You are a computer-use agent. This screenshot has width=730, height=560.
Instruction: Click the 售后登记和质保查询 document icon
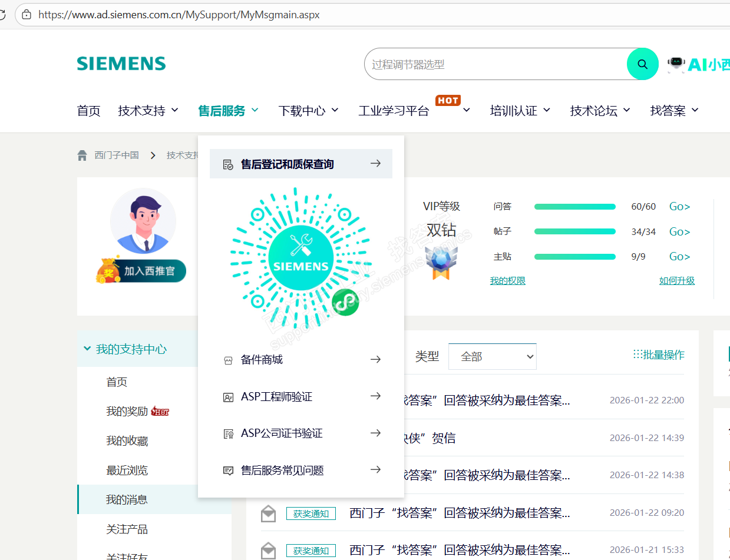coord(229,164)
